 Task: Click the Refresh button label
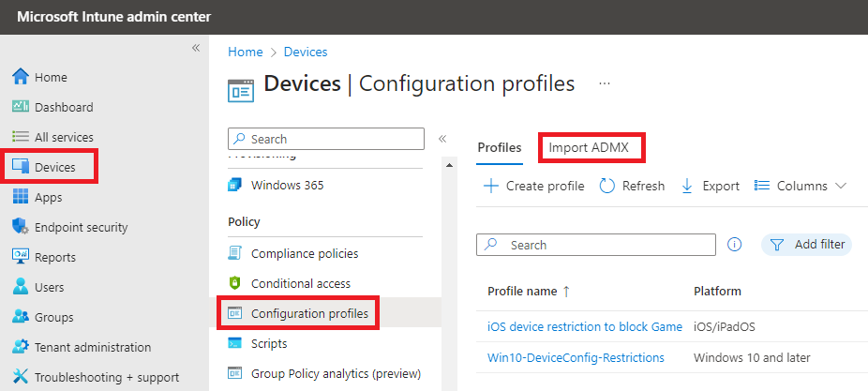pos(643,186)
